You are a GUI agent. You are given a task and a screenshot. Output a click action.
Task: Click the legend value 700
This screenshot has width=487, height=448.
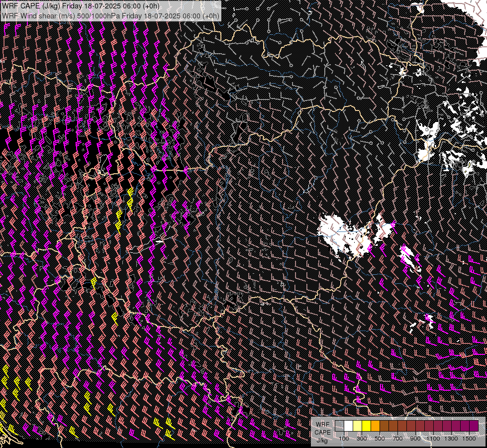397,439
